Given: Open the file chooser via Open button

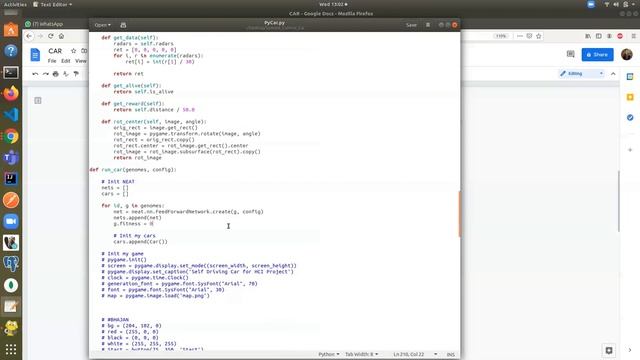Looking at the screenshot, I should 102,25.
